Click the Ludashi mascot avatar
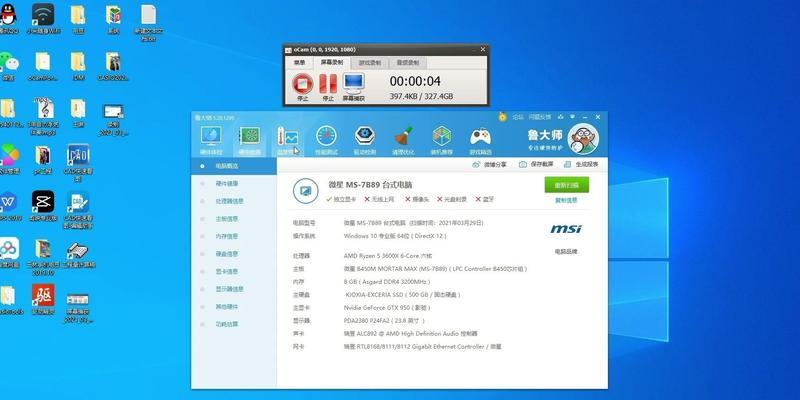Viewport: 800px width, 400px height. point(583,139)
